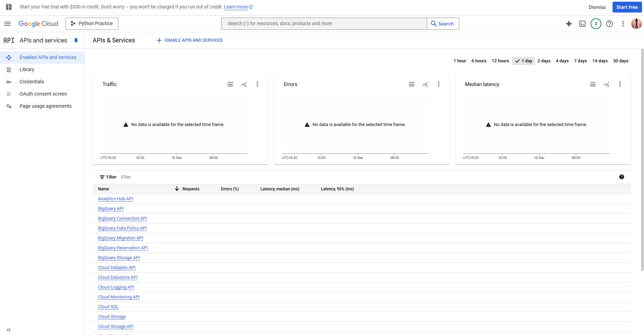The height and width of the screenshot is (335, 644).
Task: Click the resources search input field
Action: [324, 24]
